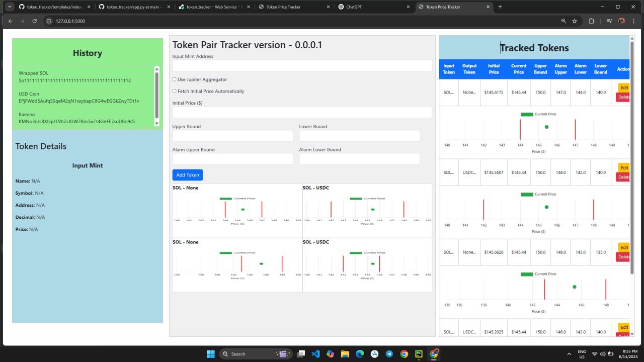Click the browser reload page icon
The height and width of the screenshot is (362, 644).
click(x=34, y=21)
